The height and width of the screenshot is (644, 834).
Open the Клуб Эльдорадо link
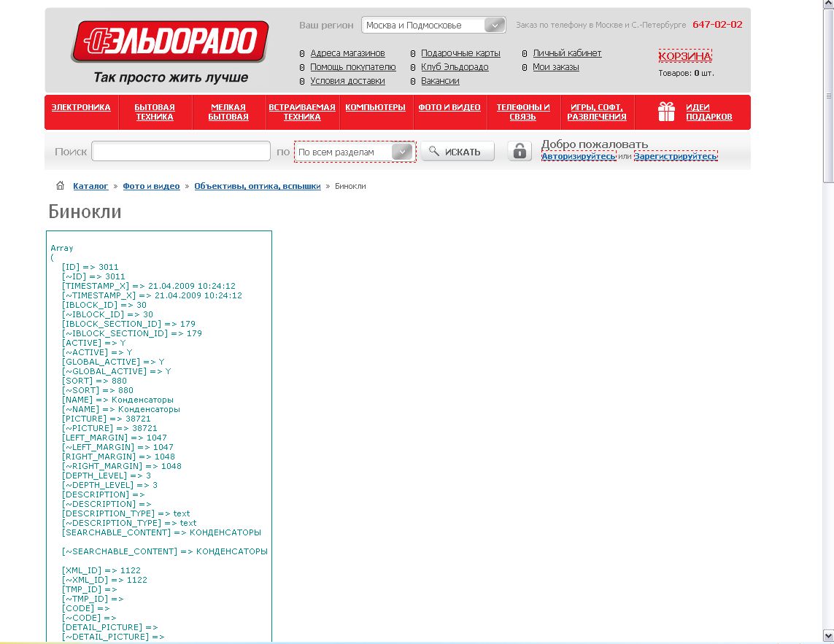455,67
